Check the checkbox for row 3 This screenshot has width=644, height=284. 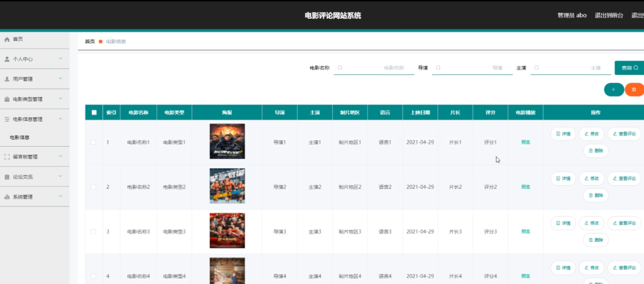point(94,232)
